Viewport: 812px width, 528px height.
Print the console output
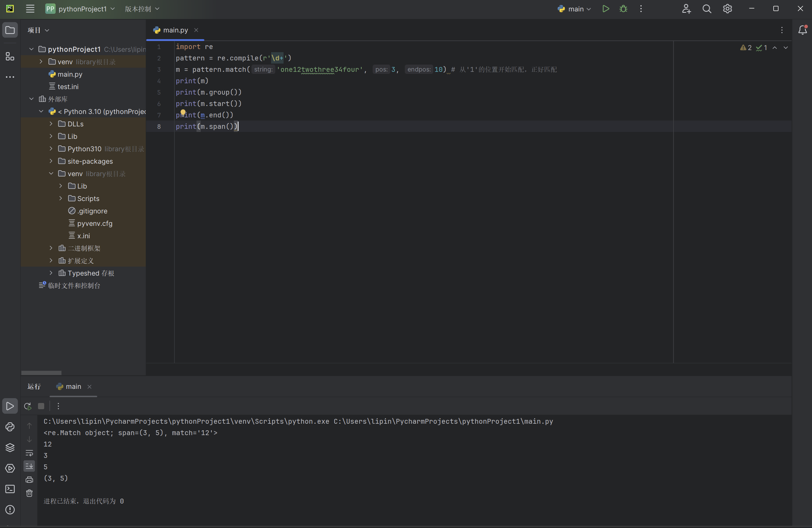pyautogui.click(x=29, y=480)
